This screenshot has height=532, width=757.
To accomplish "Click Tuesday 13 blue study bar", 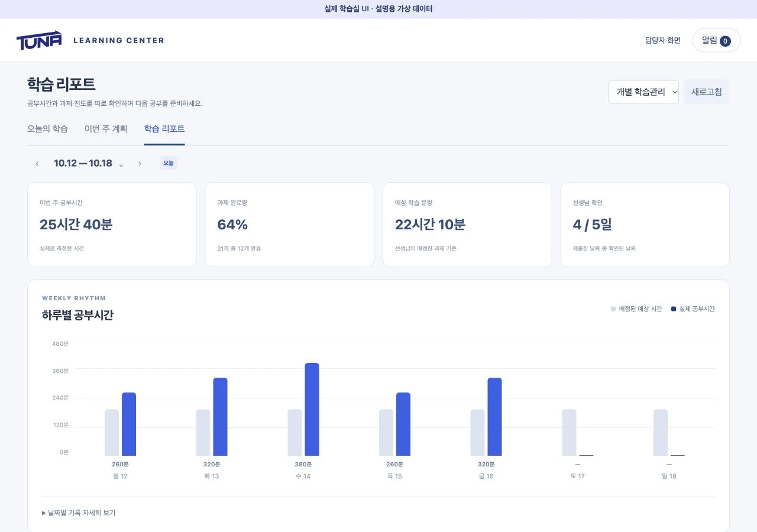I will 220,417.
